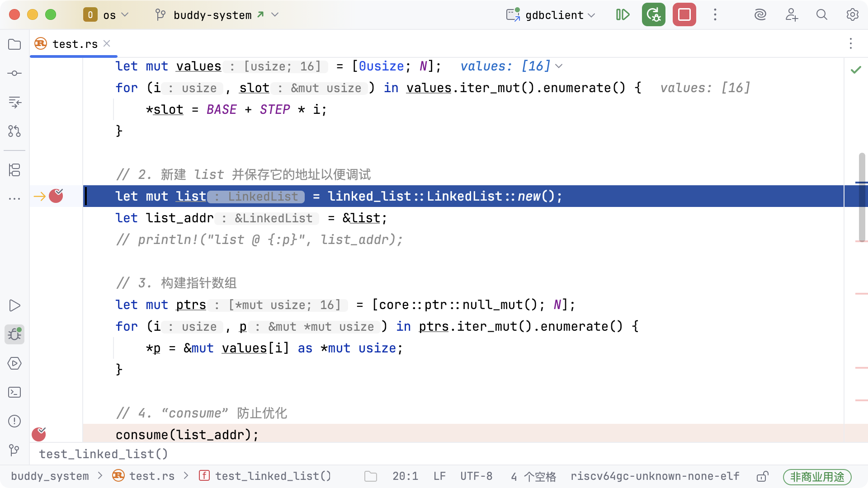Toggle breakpoint on the LinkedList::new line
The height and width of the screenshot is (488, 868).
56,196
